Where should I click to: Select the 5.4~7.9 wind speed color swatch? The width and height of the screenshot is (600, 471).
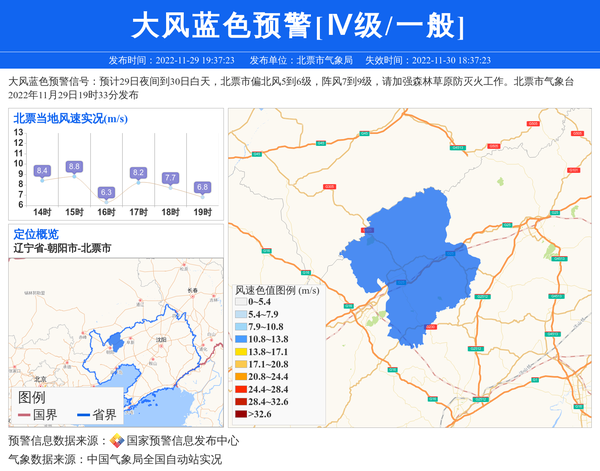(x=241, y=314)
